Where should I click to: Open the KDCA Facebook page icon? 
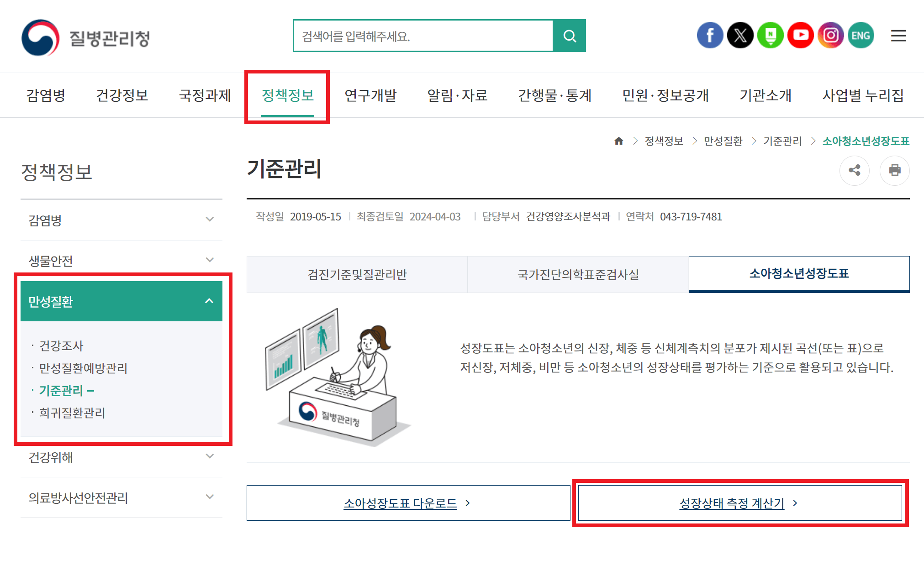pyautogui.click(x=710, y=35)
